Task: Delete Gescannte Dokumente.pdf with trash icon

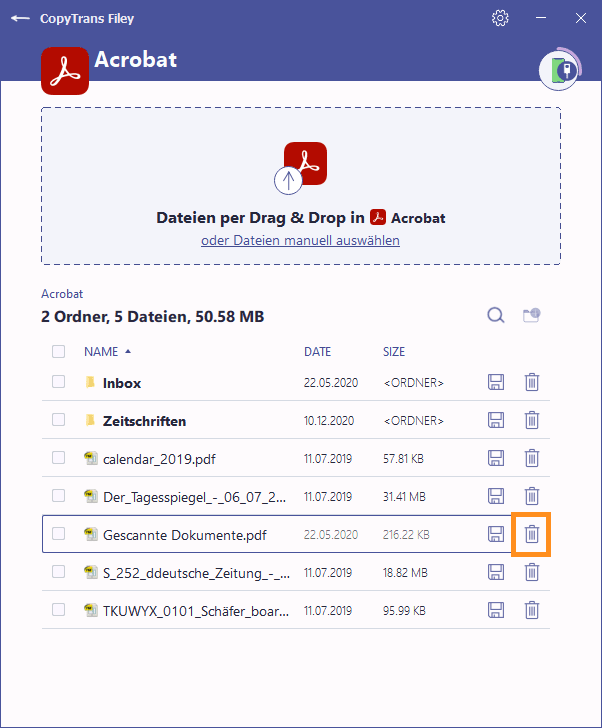Action: (532, 534)
